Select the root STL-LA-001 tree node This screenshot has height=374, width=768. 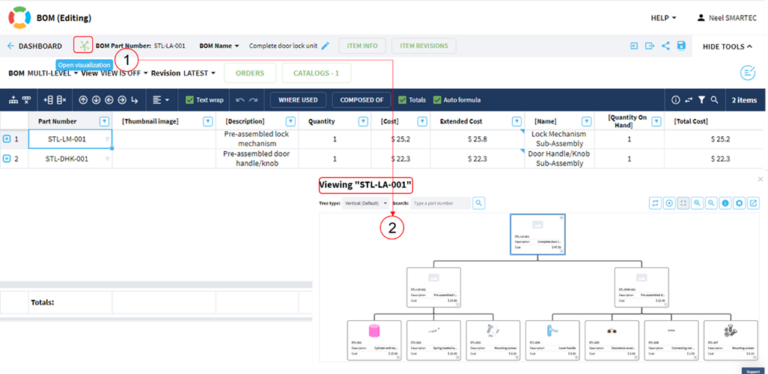pos(537,234)
